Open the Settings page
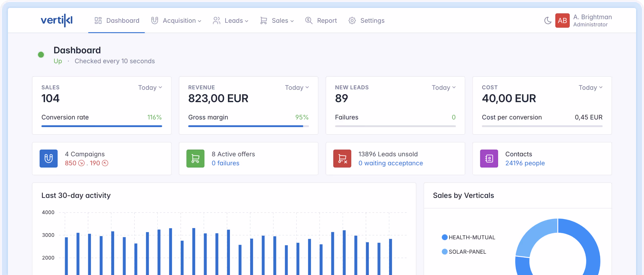The height and width of the screenshot is (275, 644). (x=367, y=21)
